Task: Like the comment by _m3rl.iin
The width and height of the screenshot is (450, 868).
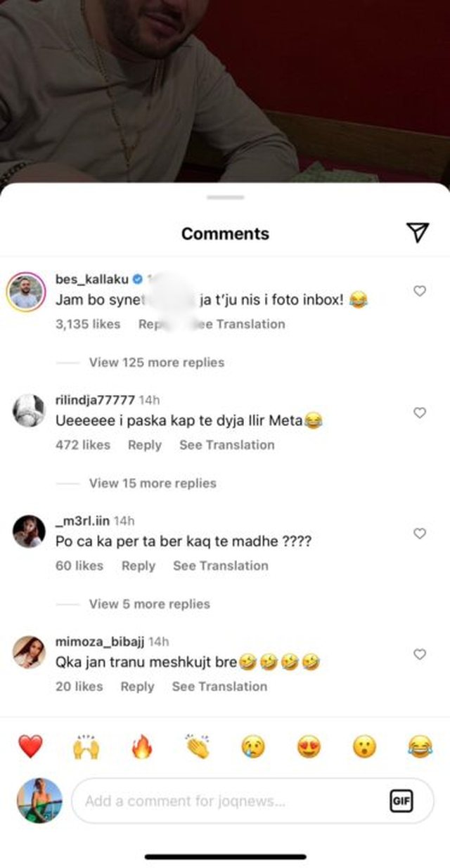Action: [420, 534]
